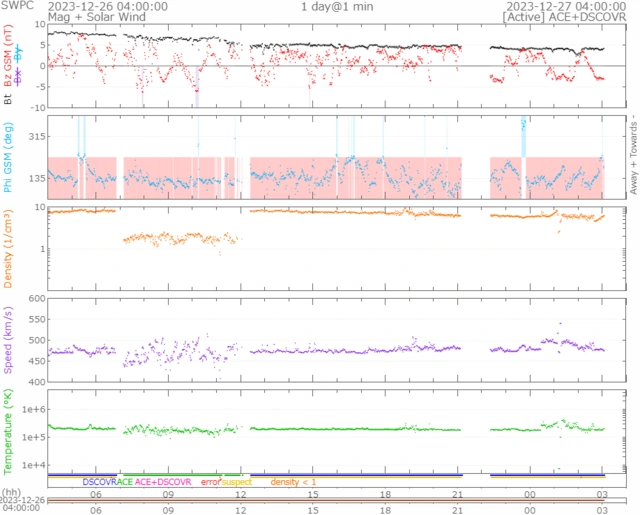The height and width of the screenshot is (515, 640).
Task: Click the 550 tick on Speed axis
Action: coord(37,320)
